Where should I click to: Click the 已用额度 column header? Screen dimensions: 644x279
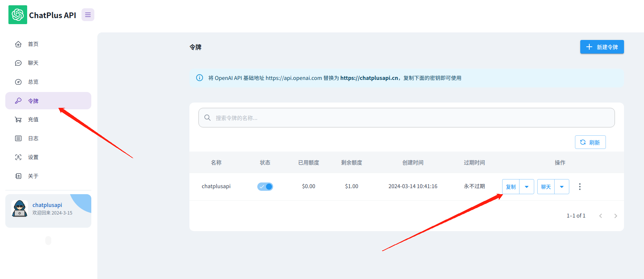309,162
